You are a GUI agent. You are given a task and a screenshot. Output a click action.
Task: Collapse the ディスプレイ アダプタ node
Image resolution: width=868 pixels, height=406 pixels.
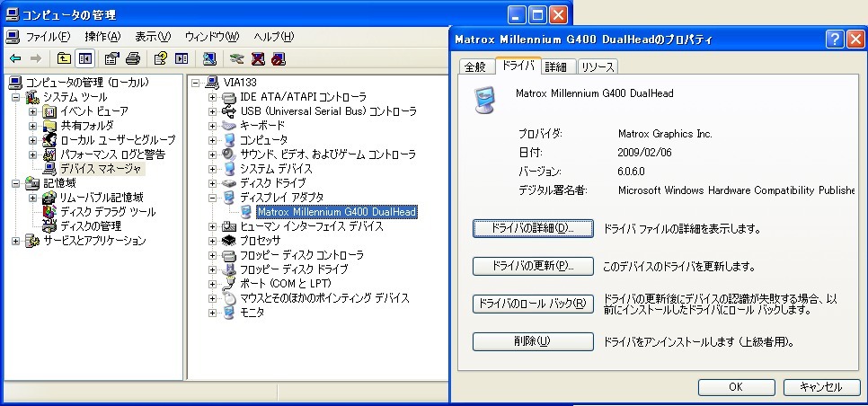213,198
